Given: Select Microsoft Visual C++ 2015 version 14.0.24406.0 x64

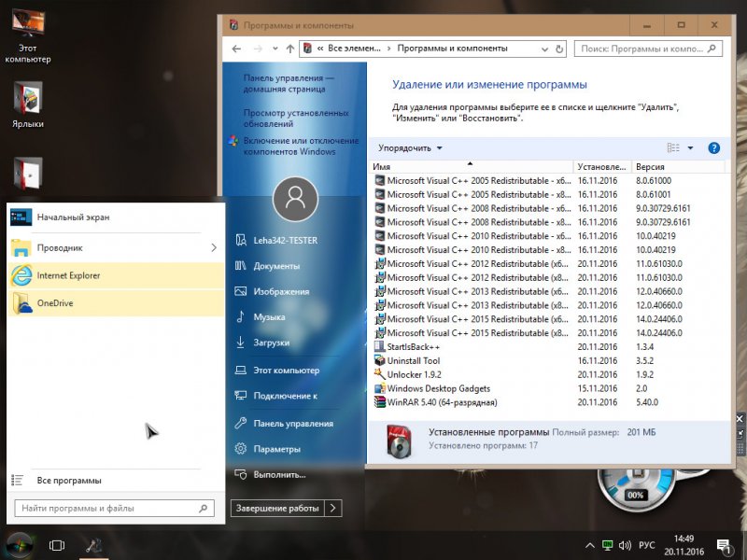Looking at the screenshot, I should [x=548, y=319].
